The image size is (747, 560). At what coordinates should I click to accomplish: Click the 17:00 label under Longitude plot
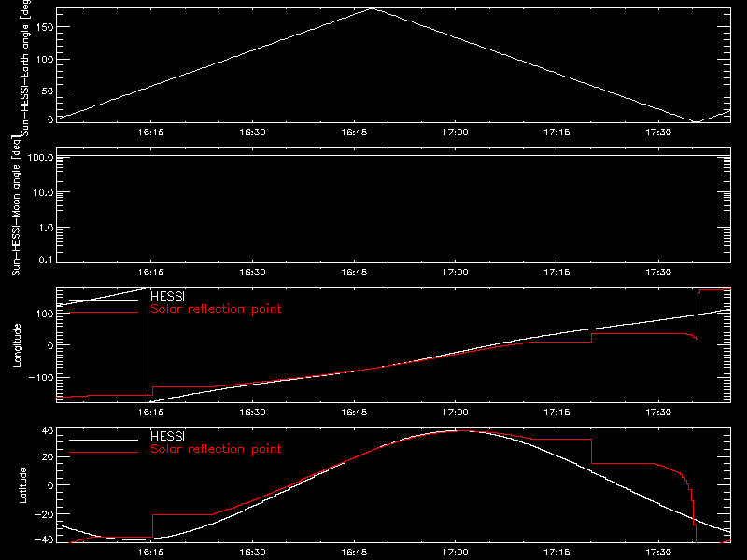click(x=455, y=413)
